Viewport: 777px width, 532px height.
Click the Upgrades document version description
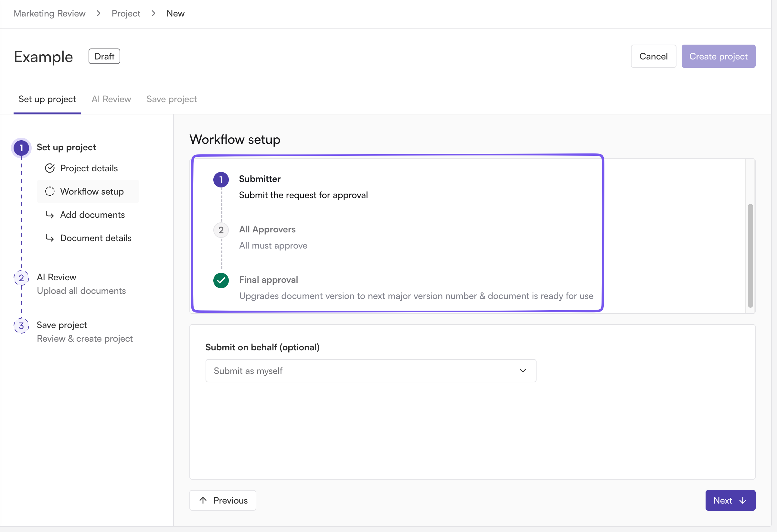click(x=416, y=296)
